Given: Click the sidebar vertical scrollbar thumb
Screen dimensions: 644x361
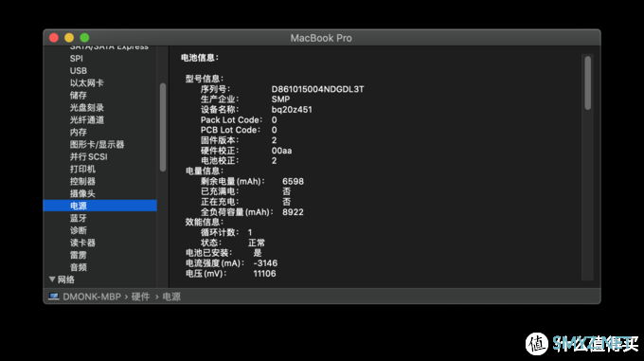Looking at the screenshot, I should [163, 127].
